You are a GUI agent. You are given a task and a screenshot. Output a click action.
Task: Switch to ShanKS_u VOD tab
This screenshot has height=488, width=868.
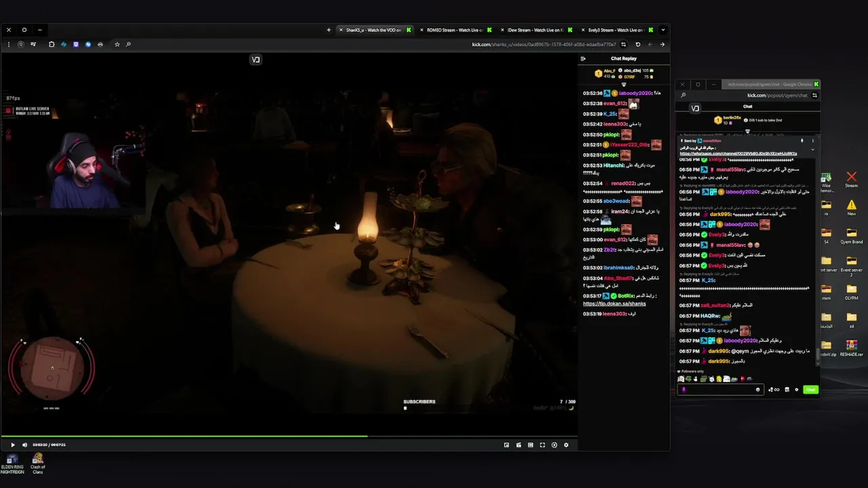click(x=374, y=30)
